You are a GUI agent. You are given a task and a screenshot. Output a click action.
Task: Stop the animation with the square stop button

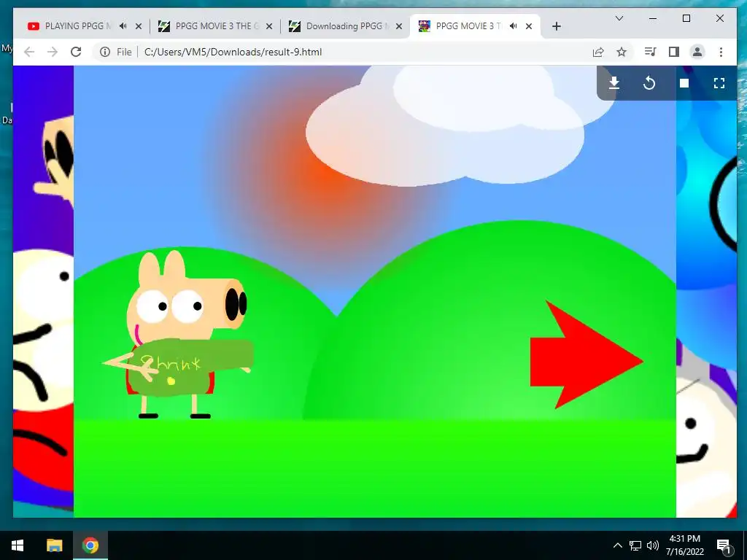(x=684, y=83)
